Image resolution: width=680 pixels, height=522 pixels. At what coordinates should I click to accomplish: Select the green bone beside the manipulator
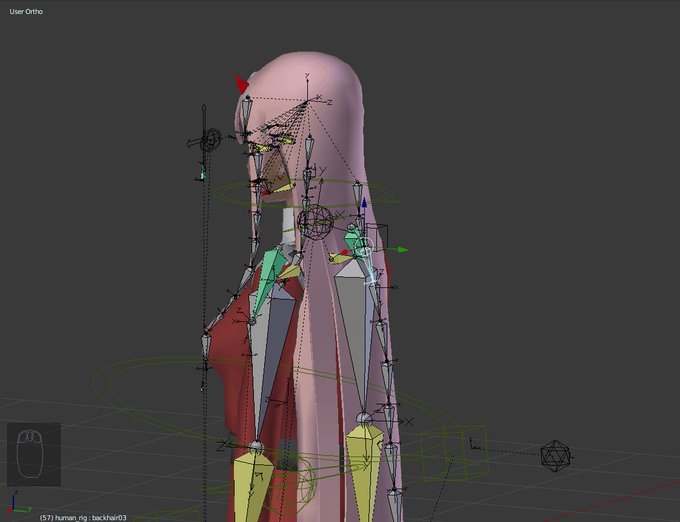click(x=351, y=238)
